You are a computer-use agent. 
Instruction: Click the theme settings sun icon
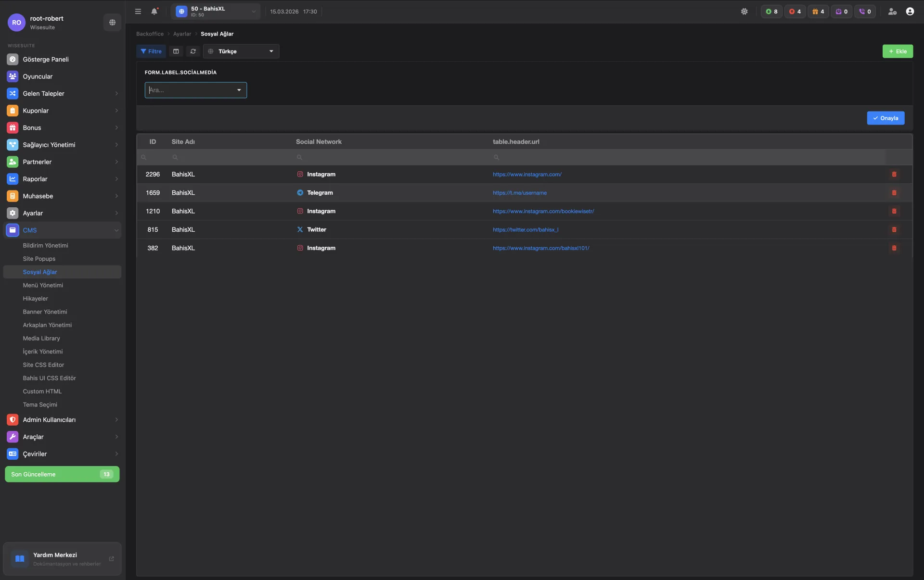[x=744, y=12]
